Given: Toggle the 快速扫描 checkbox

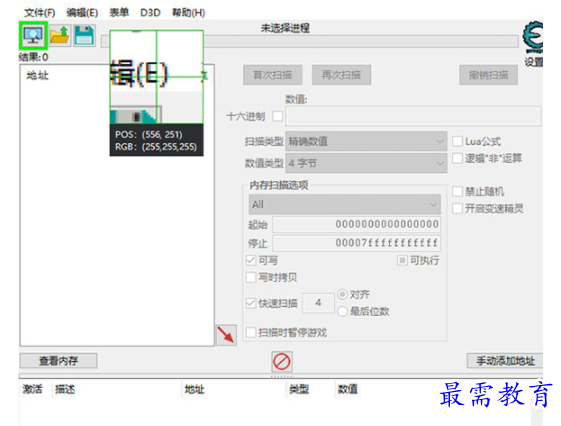Looking at the screenshot, I should 251,303.
